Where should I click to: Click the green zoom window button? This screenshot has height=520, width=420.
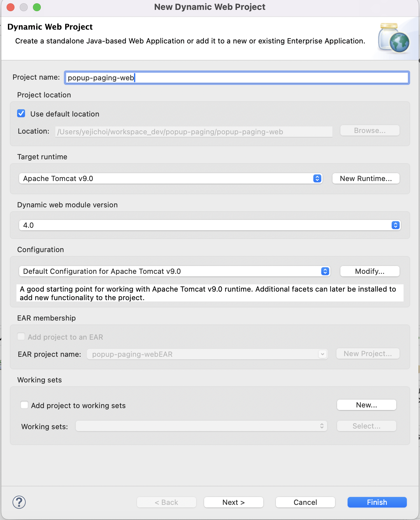[x=37, y=7]
